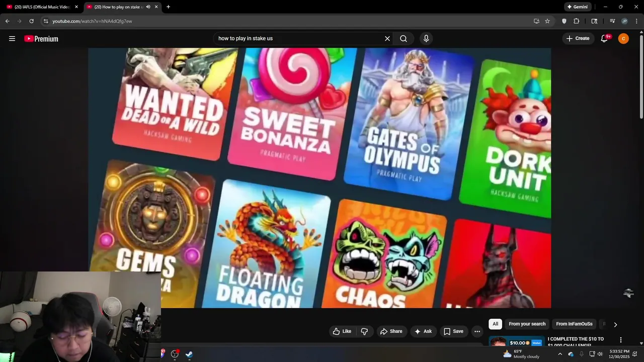Open Steam from the taskbar
The image size is (644, 362).
click(x=189, y=354)
